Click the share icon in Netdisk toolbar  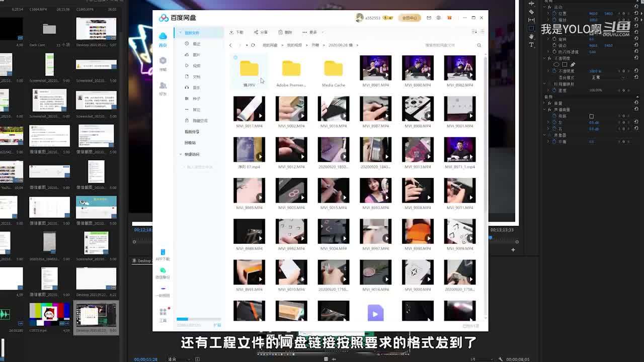coord(256,32)
